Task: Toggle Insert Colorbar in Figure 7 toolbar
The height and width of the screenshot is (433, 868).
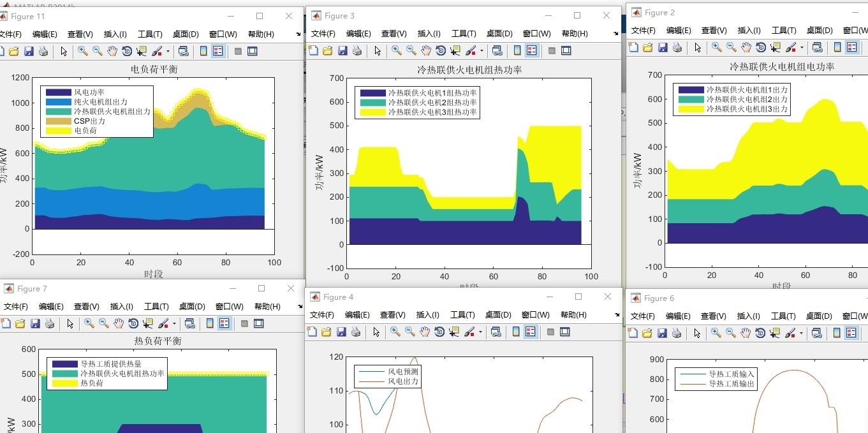Action: point(210,323)
